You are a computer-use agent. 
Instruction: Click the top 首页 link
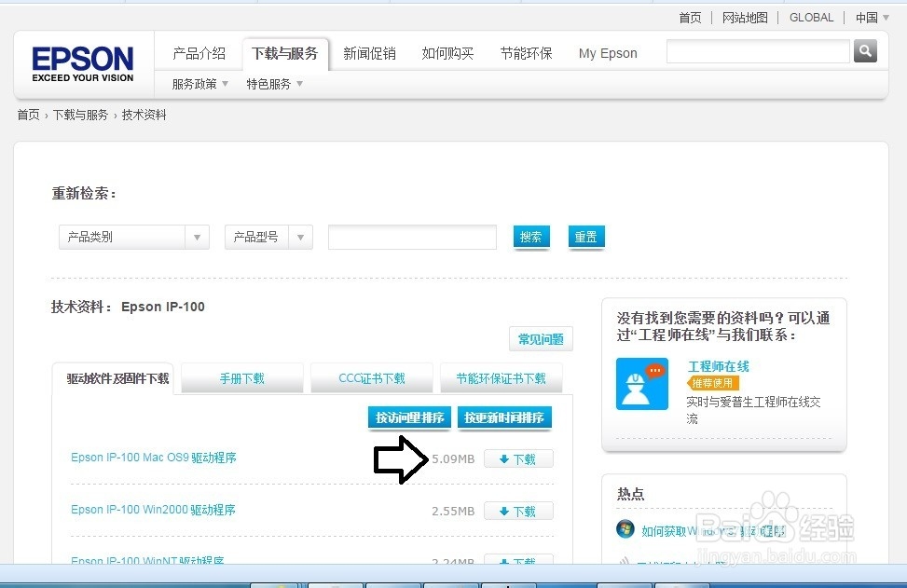coord(690,18)
